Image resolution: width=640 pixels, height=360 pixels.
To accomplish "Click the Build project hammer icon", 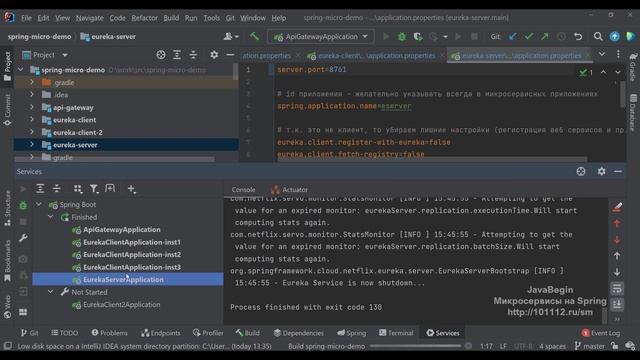I will (x=254, y=37).
